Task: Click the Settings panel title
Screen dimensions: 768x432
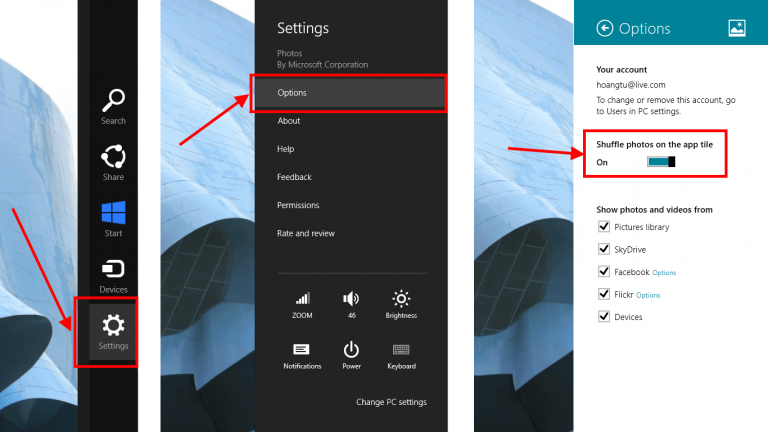Action: [x=303, y=28]
